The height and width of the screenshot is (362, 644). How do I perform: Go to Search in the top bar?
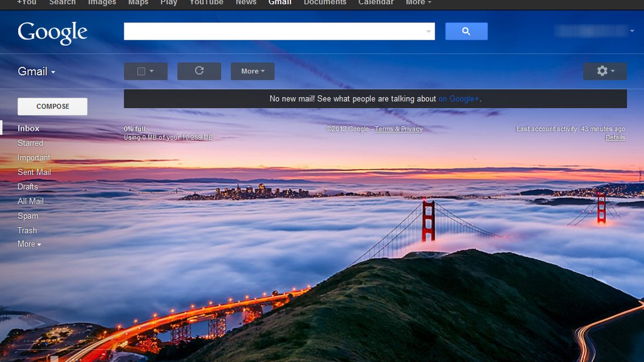tap(62, 3)
